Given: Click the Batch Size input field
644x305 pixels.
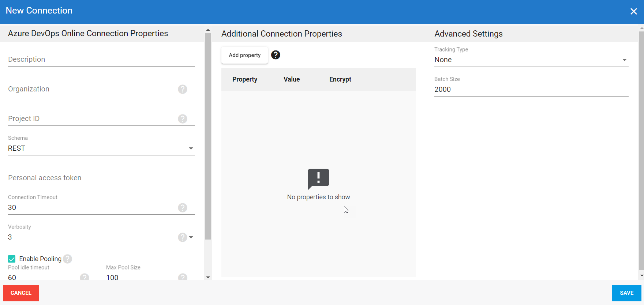Looking at the screenshot, I should (531, 90).
